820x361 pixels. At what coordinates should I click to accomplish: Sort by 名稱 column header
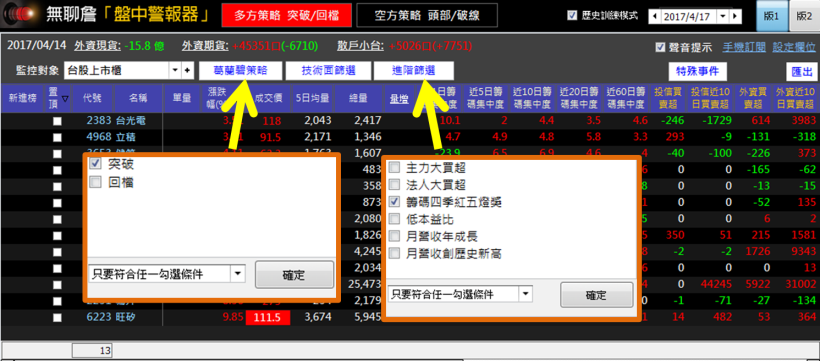137,98
